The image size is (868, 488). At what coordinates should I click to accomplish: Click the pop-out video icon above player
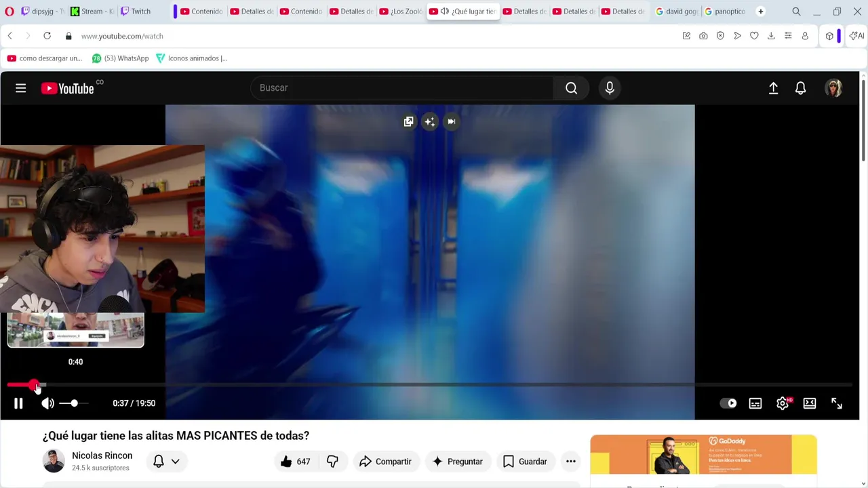(x=408, y=121)
